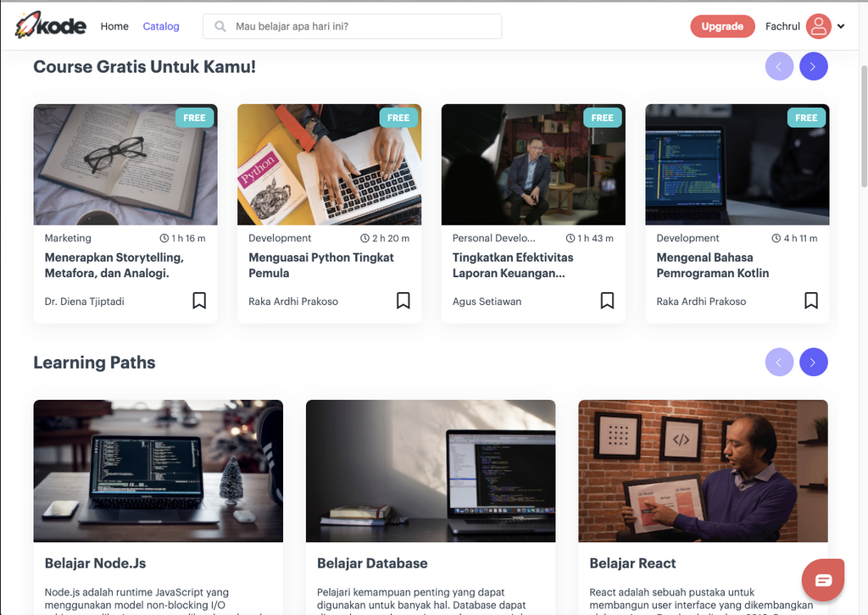This screenshot has width=868, height=615.
Task: Open the Belajar React learning path
Action: pyautogui.click(x=632, y=563)
